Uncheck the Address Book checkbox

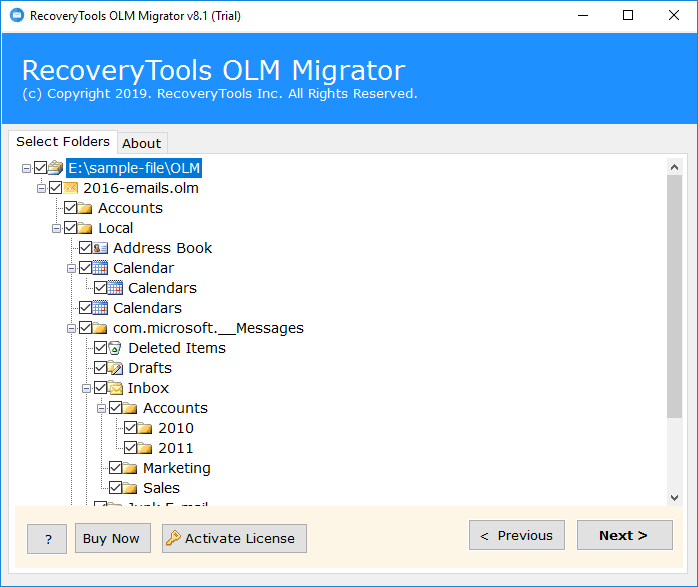coord(85,248)
